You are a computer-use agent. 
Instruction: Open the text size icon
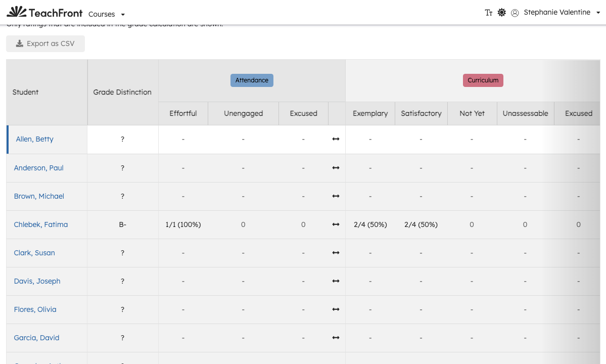[x=489, y=13]
